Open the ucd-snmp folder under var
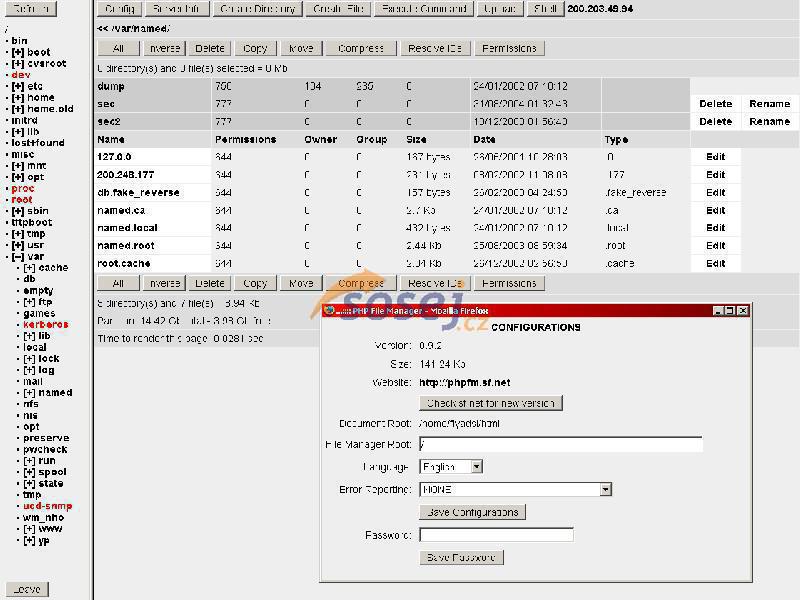The image size is (800, 600). (x=47, y=506)
